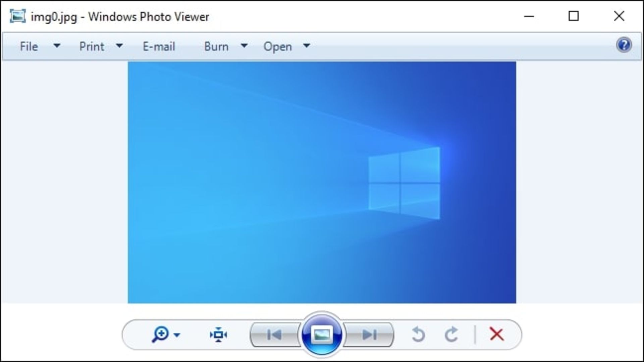Go to the next image

click(x=369, y=334)
